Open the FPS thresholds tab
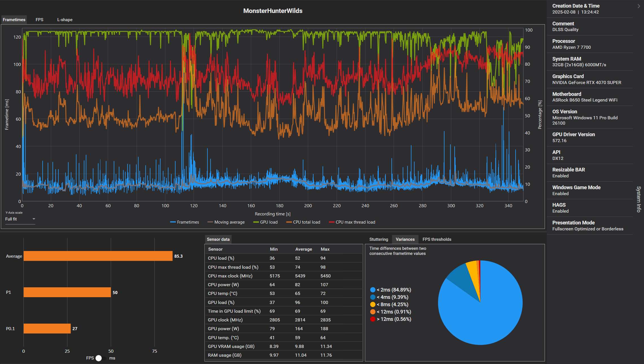This screenshot has height=364, width=644. pos(437,239)
